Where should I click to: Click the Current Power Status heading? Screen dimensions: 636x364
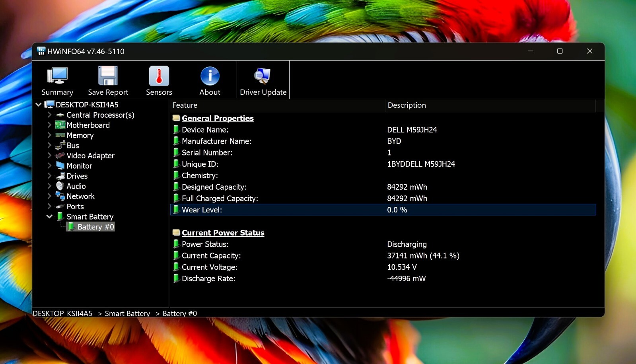223,233
